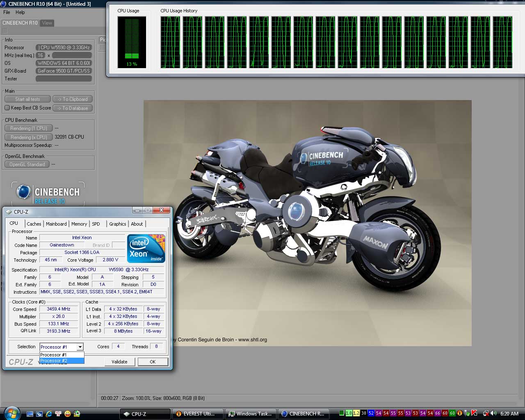Click the Intel Xeon inside logo in CPU-Z

[146, 248]
